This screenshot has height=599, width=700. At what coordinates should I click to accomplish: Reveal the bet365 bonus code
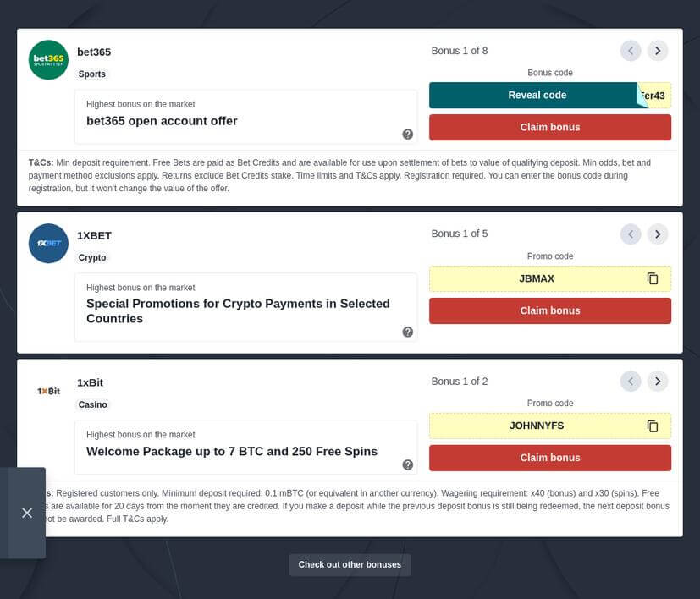[537, 96]
